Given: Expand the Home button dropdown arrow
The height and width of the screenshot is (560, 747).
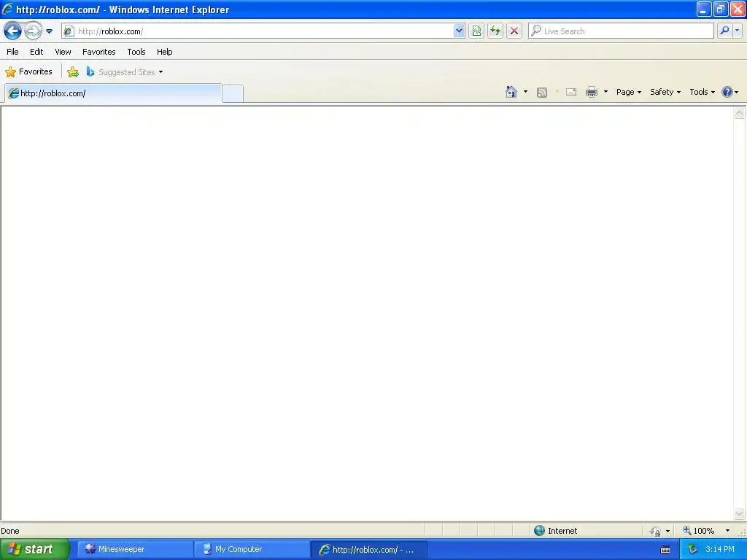Looking at the screenshot, I should tap(525, 92).
